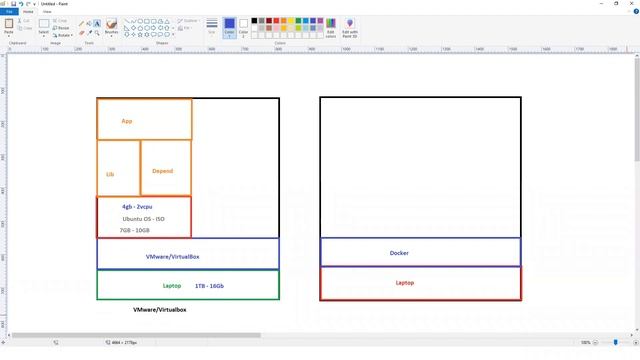Open the Edit colors dialog
This screenshot has width=640, height=360.
tap(331, 28)
